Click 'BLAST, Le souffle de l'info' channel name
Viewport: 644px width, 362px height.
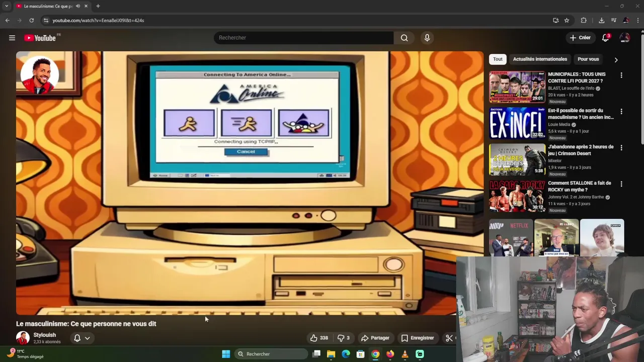(x=571, y=88)
